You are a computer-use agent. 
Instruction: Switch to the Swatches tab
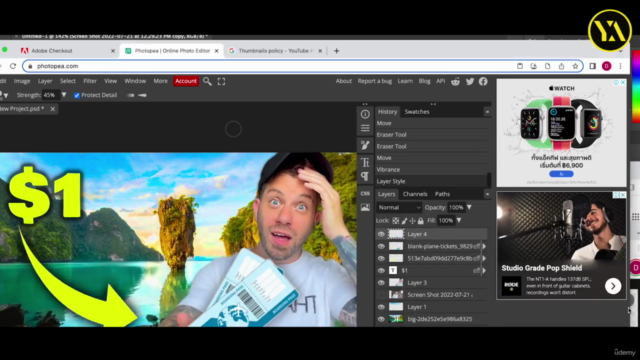pyautogui.click(x=417, y=112)
